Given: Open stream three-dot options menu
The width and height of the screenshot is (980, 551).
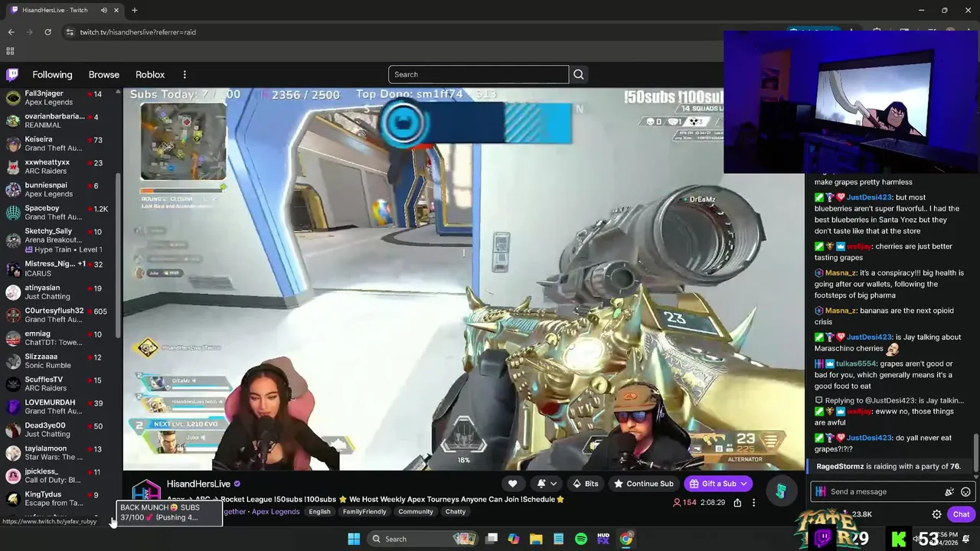Looking at the screenshot, I should [753, 503].
